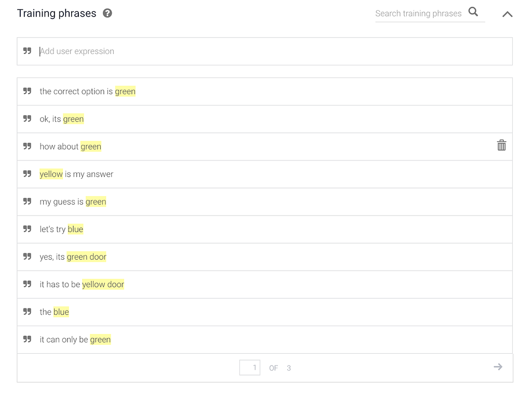The image size is (532, 403).
Task: Click the help icon beside Training phrases
Action: tap(108, 13)
